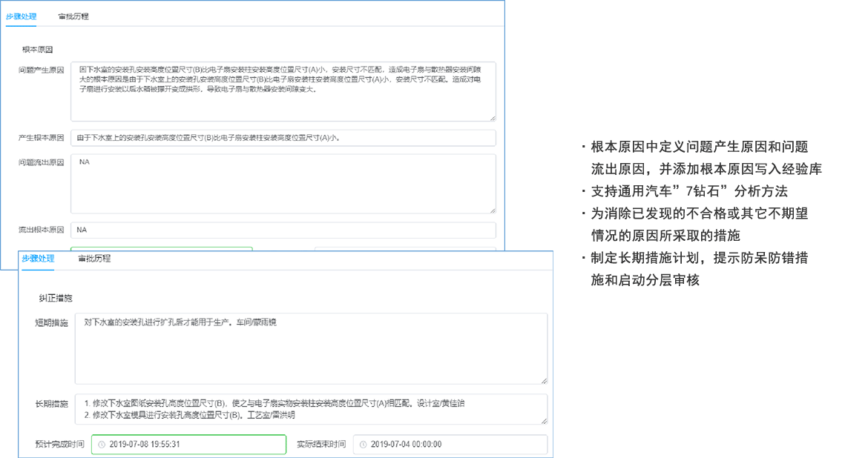The width and height of the screenshot is (868, 458).
Task: Click the 流出根本原因 input containing NA
Action: click(x=282, y=230)
